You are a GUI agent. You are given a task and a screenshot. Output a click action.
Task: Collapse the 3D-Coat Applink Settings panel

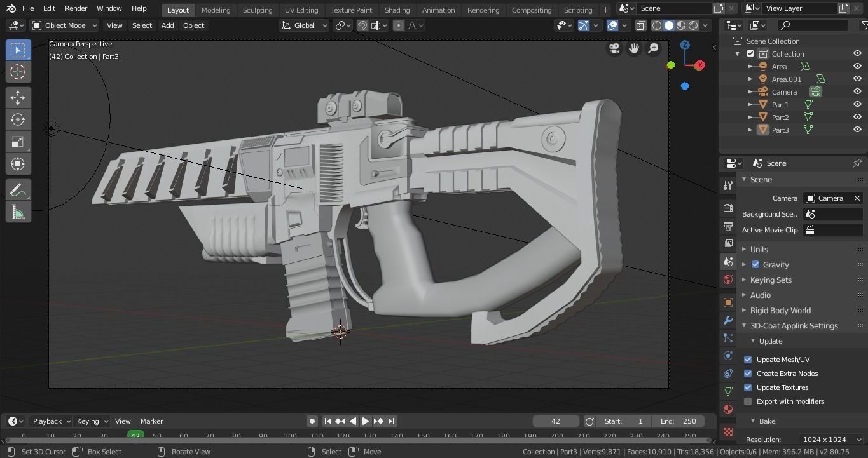[794, 325]
